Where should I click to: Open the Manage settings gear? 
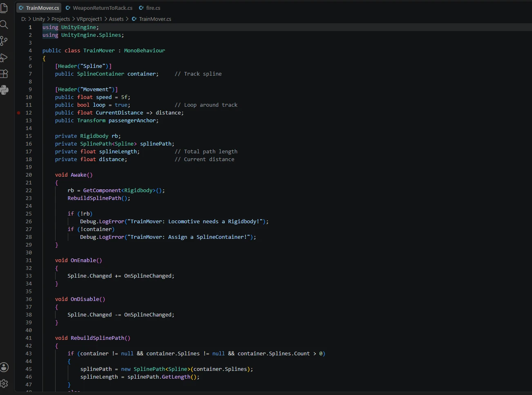4,384
